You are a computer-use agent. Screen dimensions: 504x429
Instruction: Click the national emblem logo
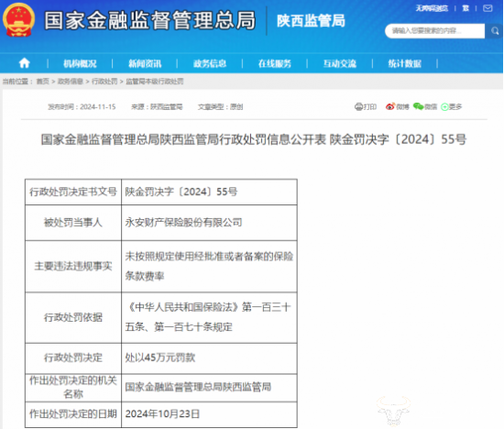pyautogui.click(x=18, y=19)
